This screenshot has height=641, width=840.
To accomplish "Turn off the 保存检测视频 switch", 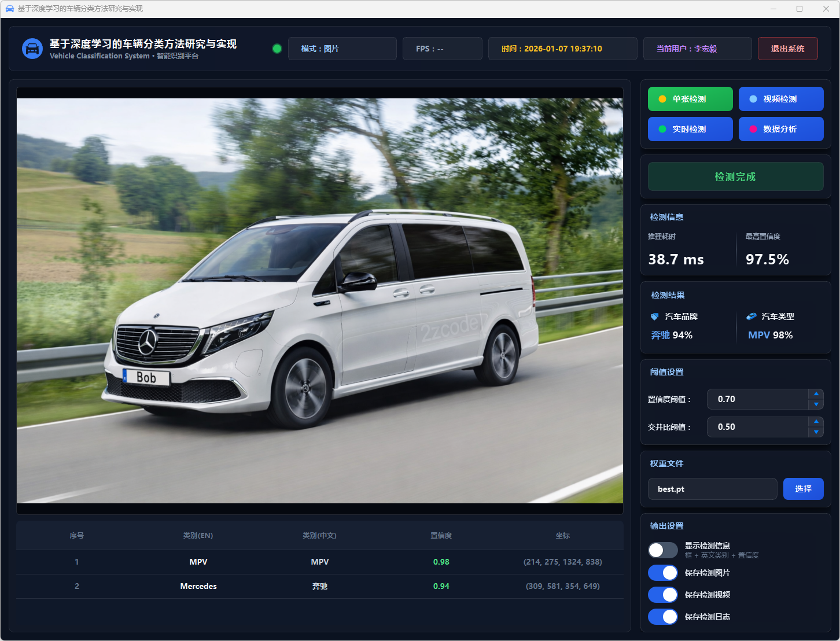I will pos(663,595).
